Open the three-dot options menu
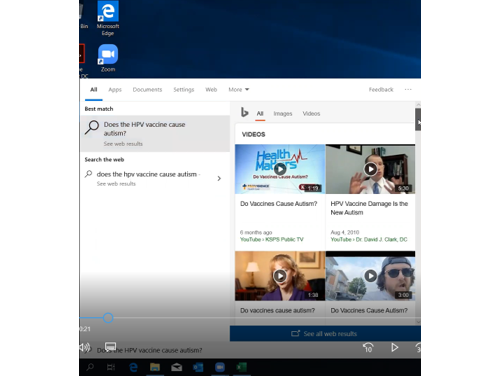The image size is (500, 377). click(408, 89)
